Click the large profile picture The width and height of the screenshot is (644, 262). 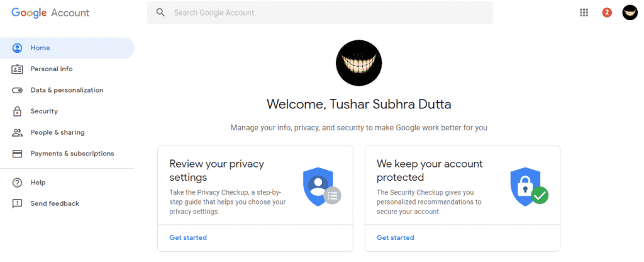click(358, 62)
